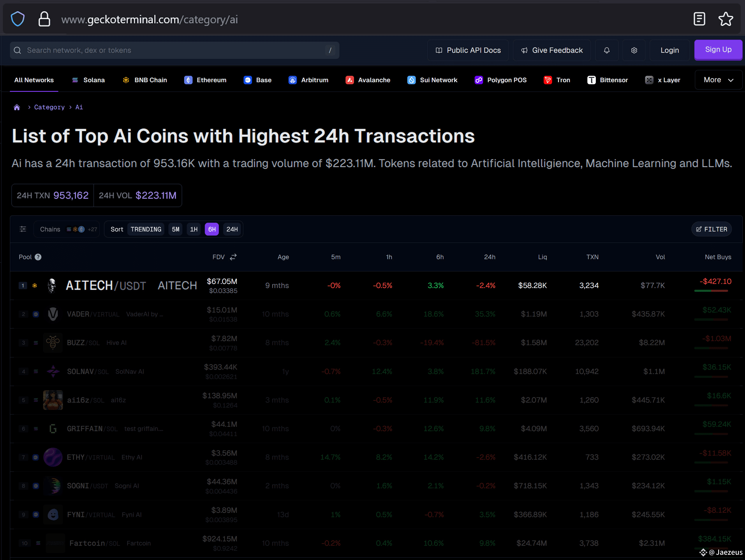Bookmark page with star icon
Viewport: 745px width, 560px height.
(x=725, y=19)
